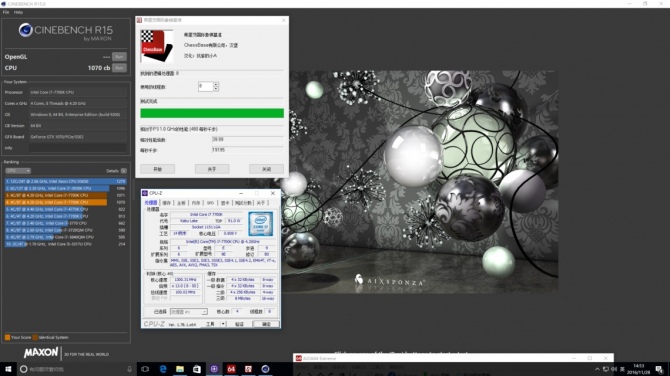
Task: Show hidden system tray icons
Action: pos(597,369)
